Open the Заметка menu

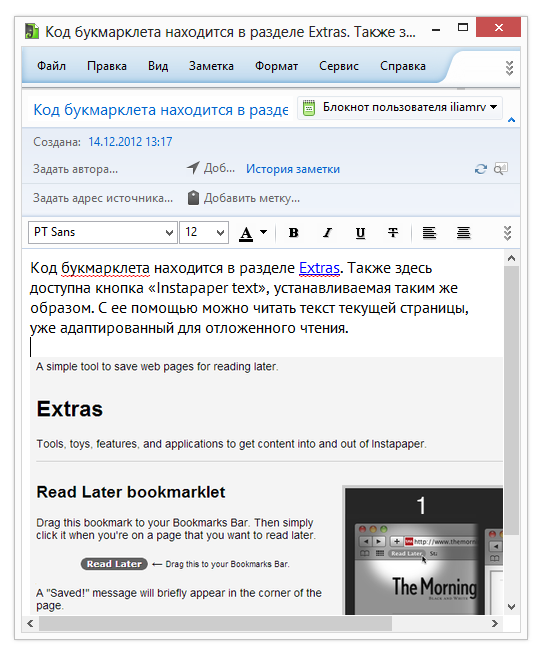(x=211, y=66)
